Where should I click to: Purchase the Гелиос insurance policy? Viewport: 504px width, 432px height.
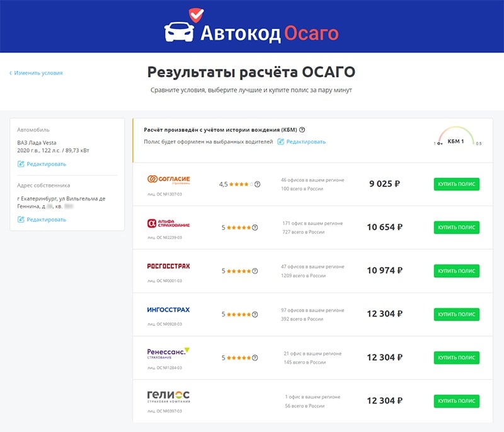456,401
